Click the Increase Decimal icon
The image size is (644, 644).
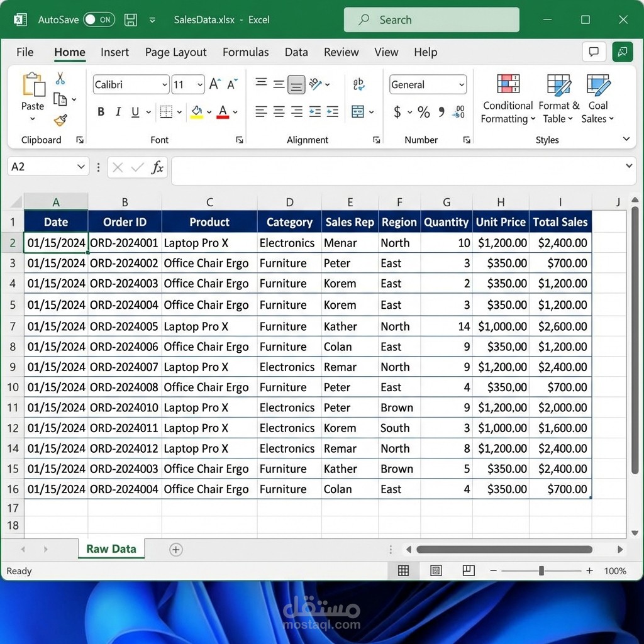pos(458,112)
